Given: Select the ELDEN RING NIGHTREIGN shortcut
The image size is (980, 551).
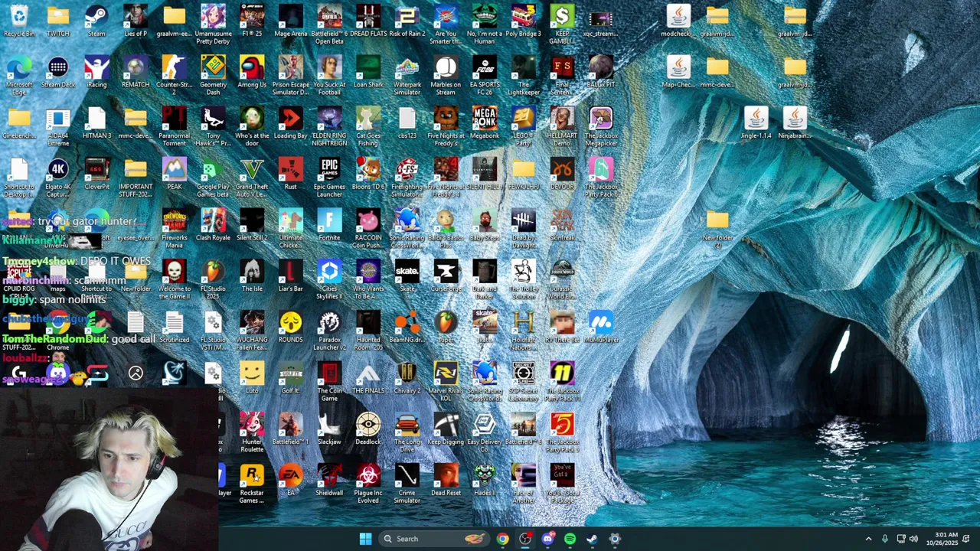Looking at the screenshot, I should pyautogui.click(x=329, y=127).
